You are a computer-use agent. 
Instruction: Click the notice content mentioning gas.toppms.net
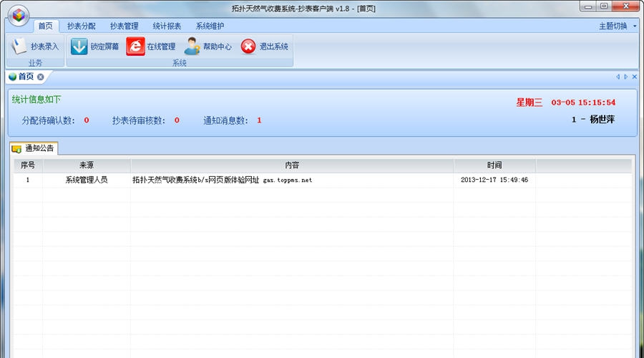(x=223, y=180)
